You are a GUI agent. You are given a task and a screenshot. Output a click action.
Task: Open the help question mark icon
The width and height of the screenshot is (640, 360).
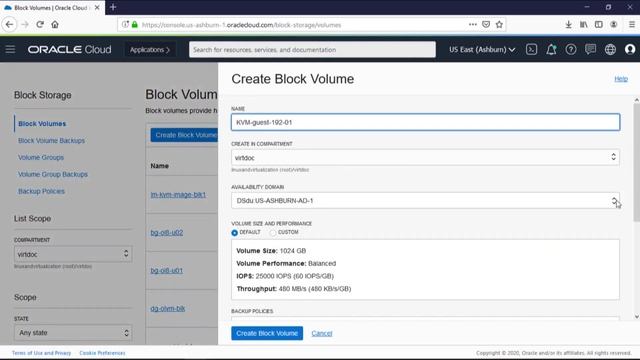571,49
